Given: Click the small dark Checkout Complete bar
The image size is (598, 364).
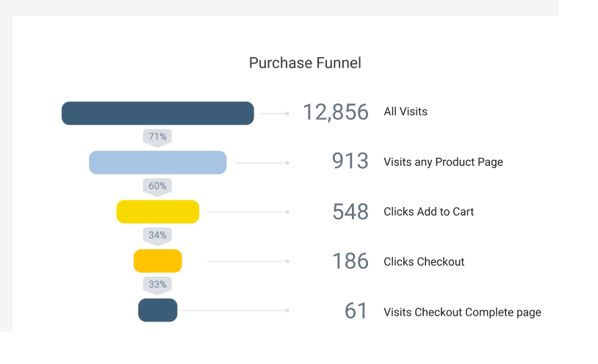Looking at the screenshot, I should coord(157,310).
